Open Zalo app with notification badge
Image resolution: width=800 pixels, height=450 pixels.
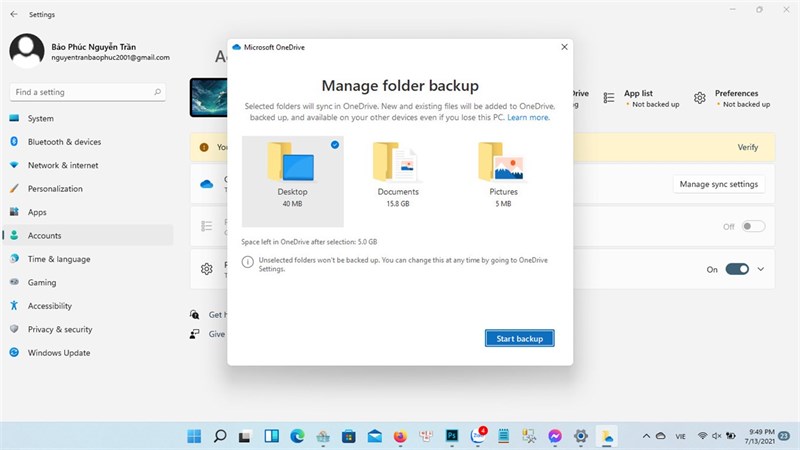pyautogui.click(x=478, y=435)
